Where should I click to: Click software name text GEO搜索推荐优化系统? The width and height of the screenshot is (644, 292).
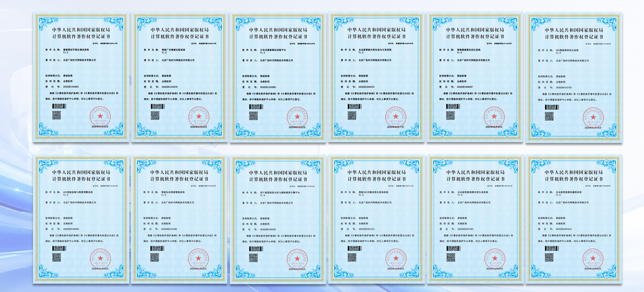pos(567,50)
